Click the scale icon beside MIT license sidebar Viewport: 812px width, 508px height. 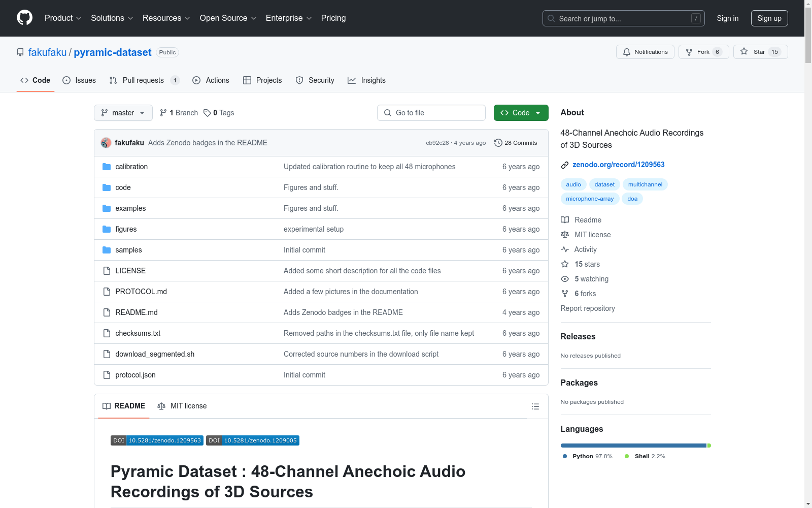click(565, 235)
